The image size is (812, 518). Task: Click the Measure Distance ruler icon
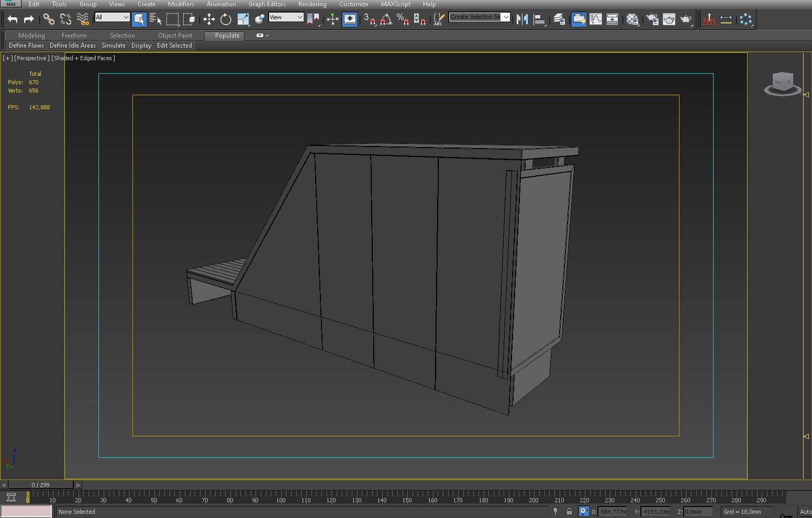click(726, 19)
